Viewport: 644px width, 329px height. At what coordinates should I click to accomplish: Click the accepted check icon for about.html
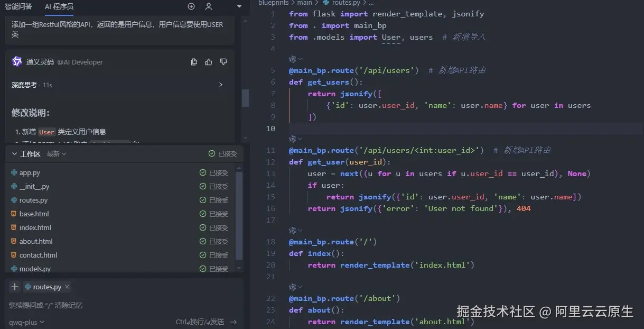tap(203, 241)
